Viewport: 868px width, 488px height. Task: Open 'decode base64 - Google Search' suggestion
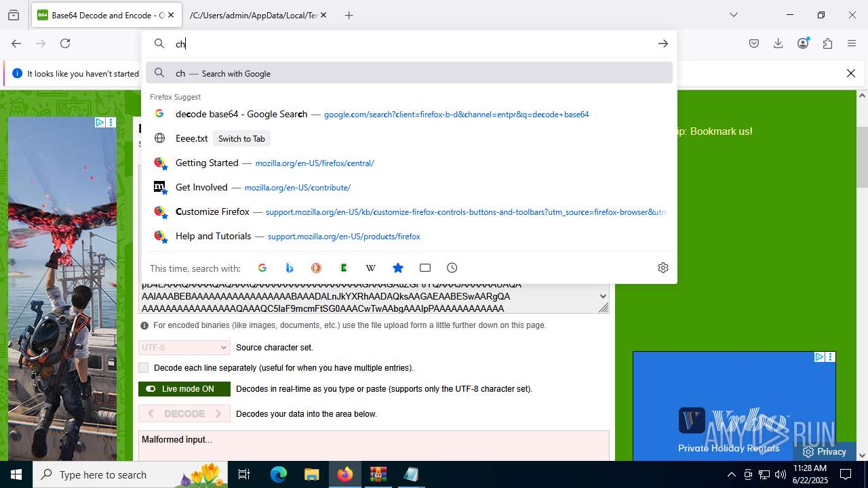point(409,114)
